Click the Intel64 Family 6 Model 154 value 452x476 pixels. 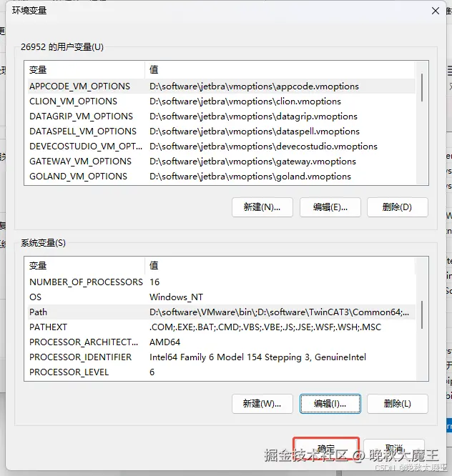click(257, 357)
